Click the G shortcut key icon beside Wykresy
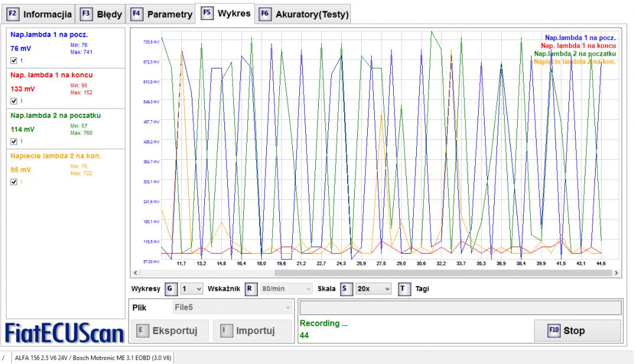The image size is (634, 364). click(169, 290)
